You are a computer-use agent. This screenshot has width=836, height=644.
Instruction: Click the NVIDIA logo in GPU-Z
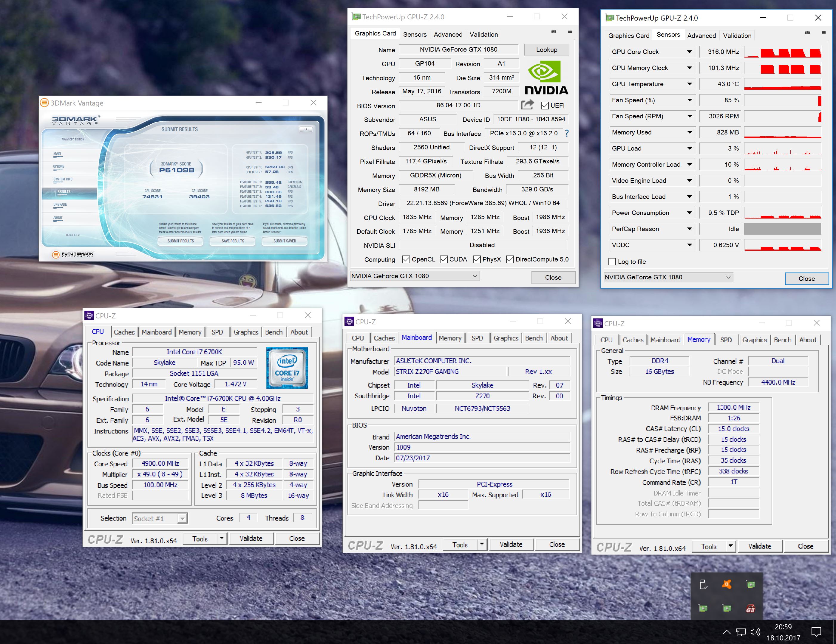click(x=546, y=78)
